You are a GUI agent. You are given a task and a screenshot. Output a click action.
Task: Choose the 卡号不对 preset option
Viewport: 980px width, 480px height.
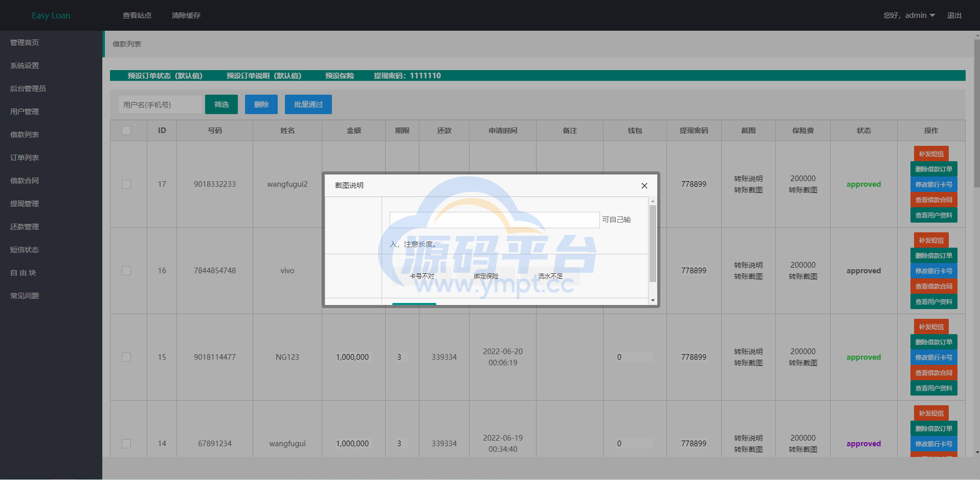(421, 276)
